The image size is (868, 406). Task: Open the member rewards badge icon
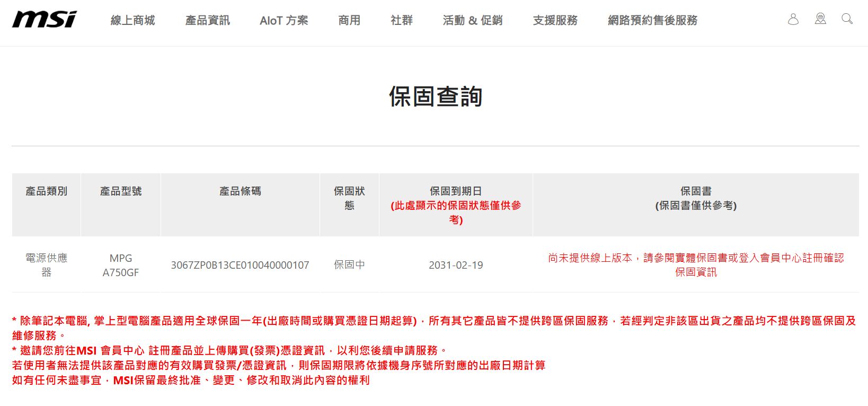[x=820, y=19]
